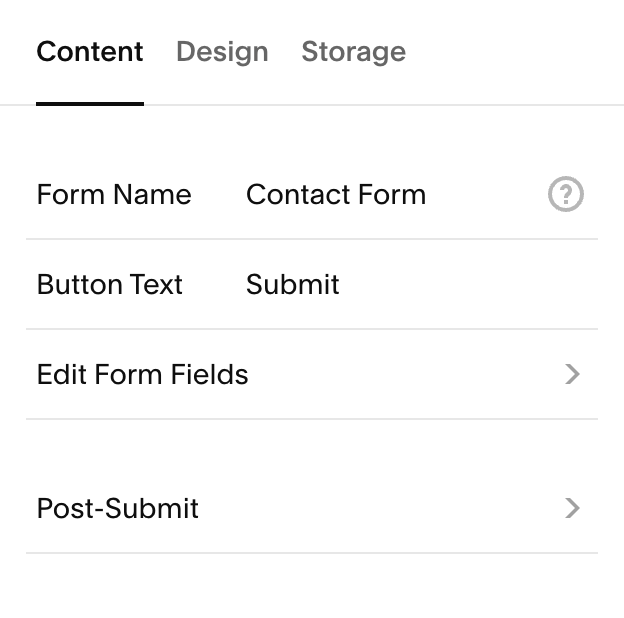Open help for the Form Name setting
Screen dimensions: 624x618
pos(566,194)
